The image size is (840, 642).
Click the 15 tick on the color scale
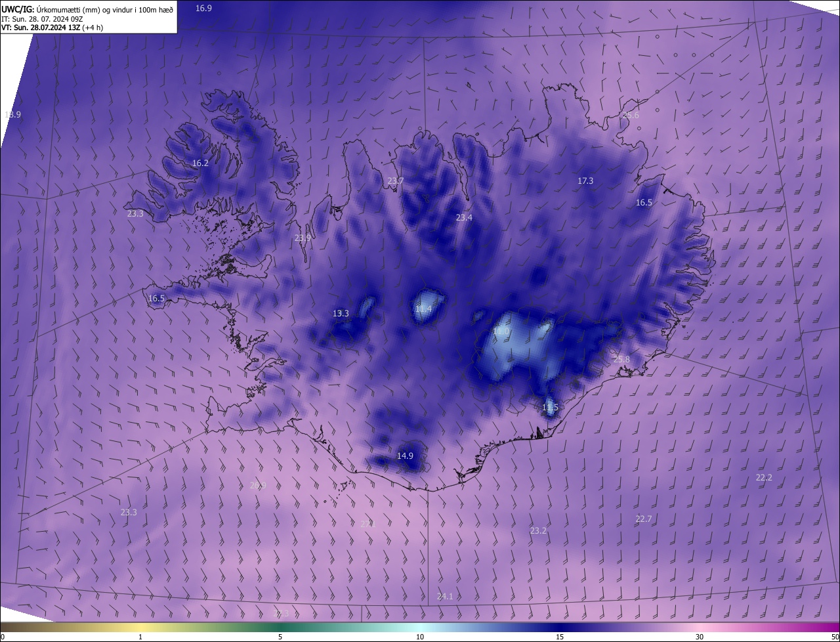coord(560,637)
